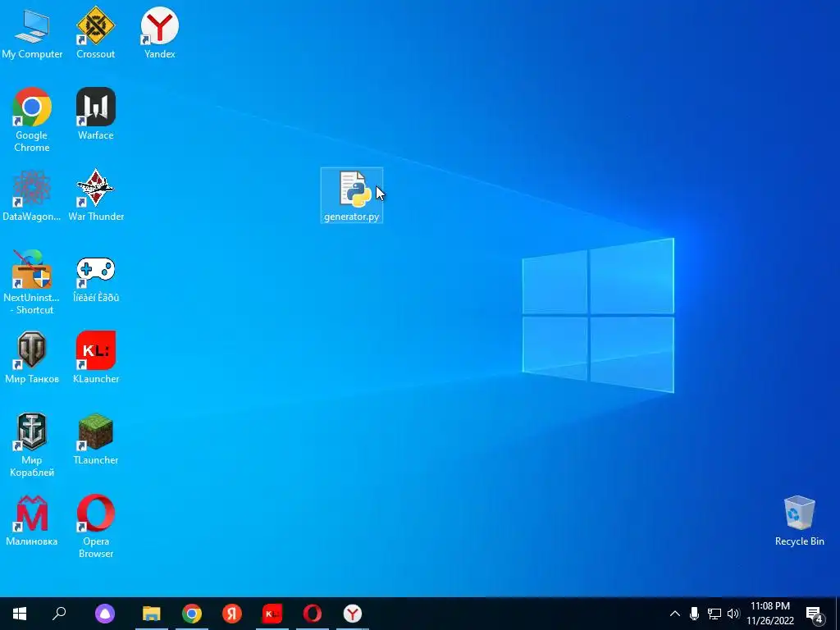Open Opera from the taskbar
840x630 pixels.
point(313,614)
